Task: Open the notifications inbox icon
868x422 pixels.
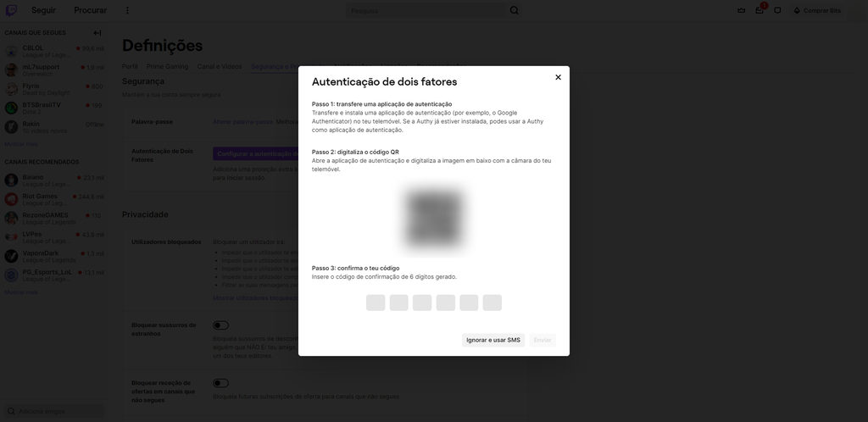Action: (x=759, y=10)
